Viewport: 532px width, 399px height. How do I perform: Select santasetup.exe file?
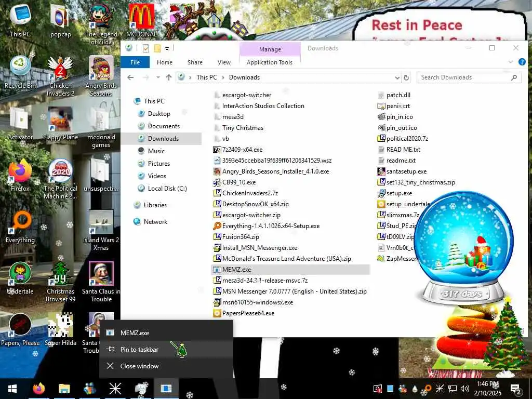406,171
